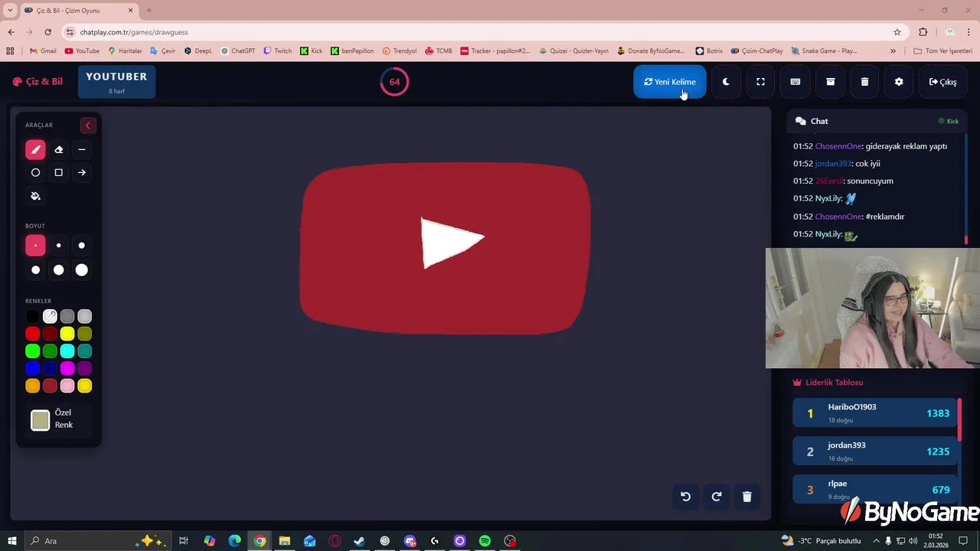Select HariboO1903 leaderboard row
Screen dimensions: 980x551
874,413
